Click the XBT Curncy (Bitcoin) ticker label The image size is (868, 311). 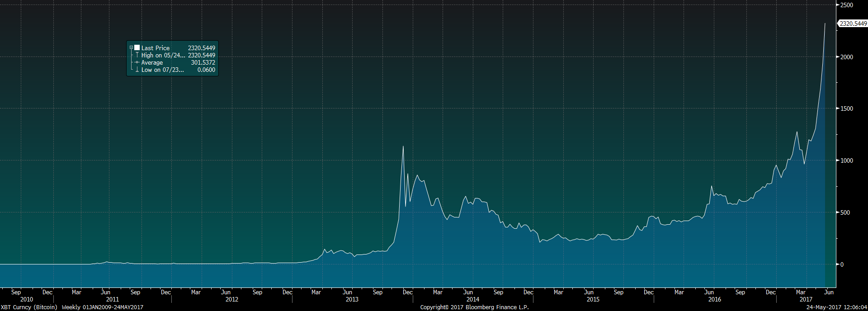[29, 307]
